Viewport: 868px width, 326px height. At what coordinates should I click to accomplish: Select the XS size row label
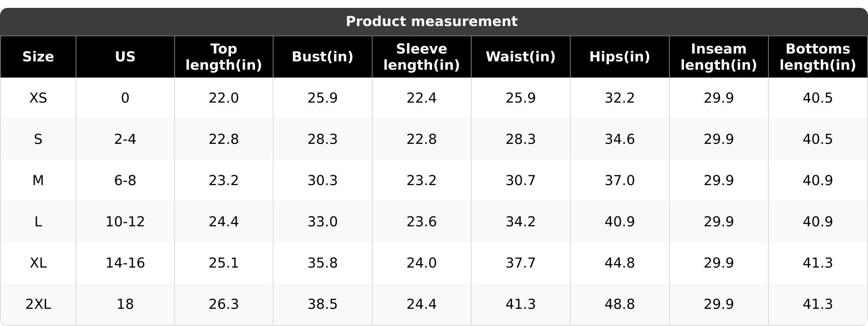point(38,98)
